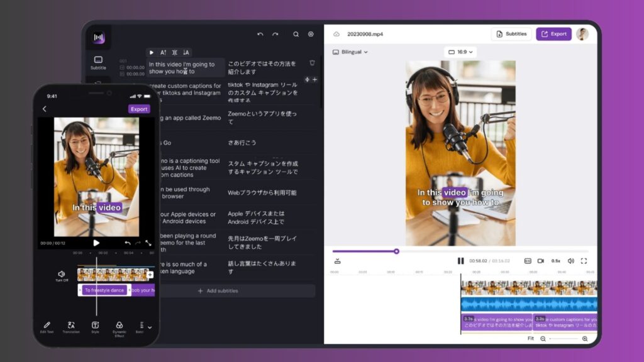Screen dimensions: 644x362
Task: Open the 0.5x playback speed menu
Action: click(x=556, y=261)
